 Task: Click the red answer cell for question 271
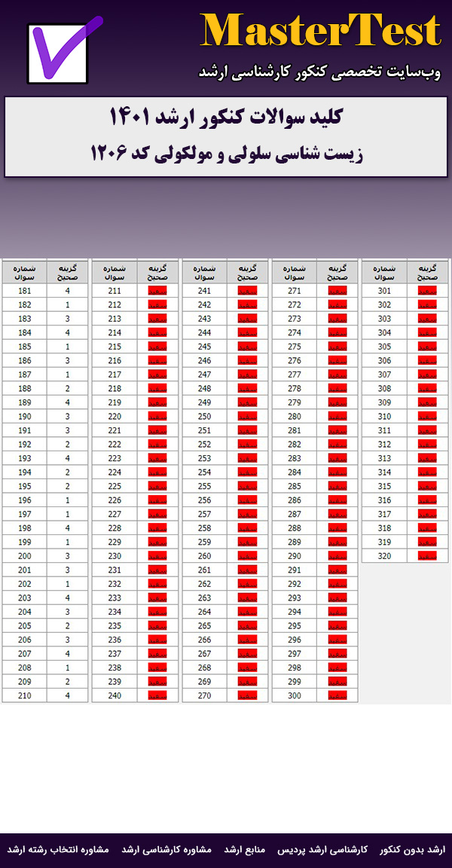[337, 291]
